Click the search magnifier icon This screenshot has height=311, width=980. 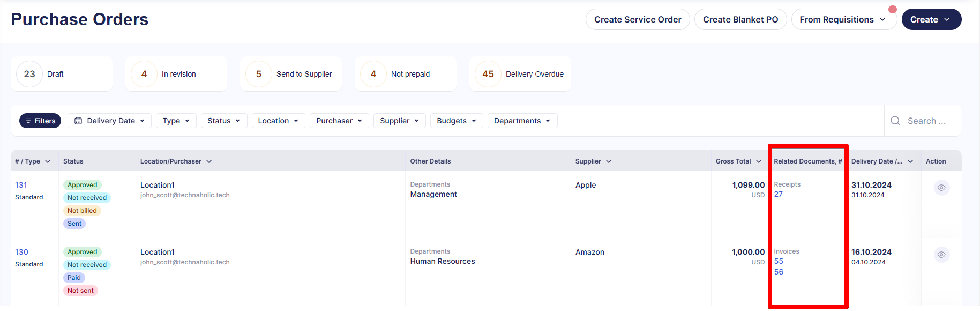[895, 121]
